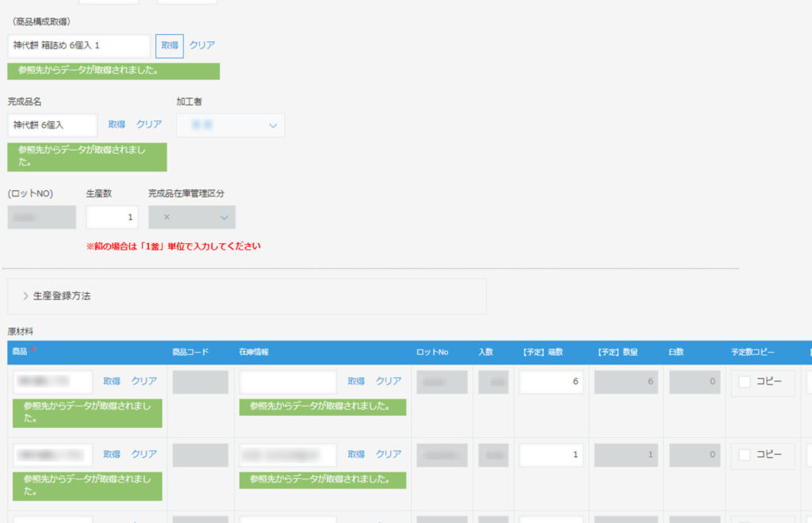
Task: Click 取得 for 商品 in second material row
Action: (x=112, y=454)
